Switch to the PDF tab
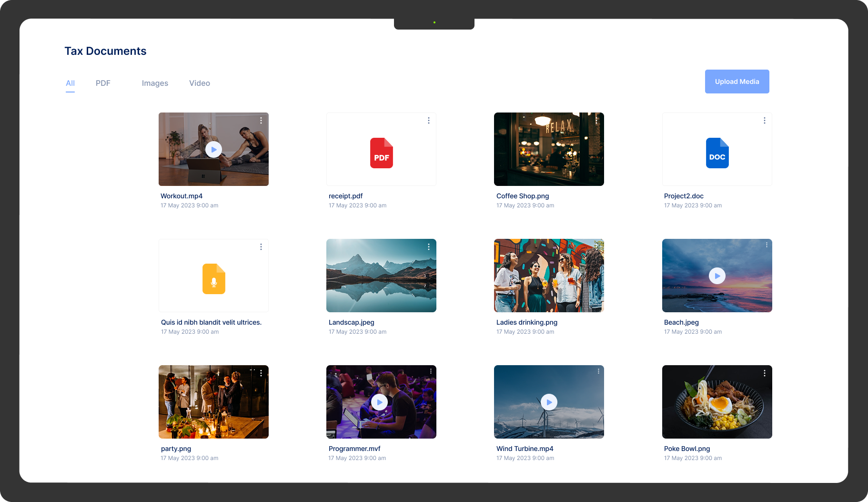This screenshot has height=502, width=868. pyautogui.click(x=103, y=83)
